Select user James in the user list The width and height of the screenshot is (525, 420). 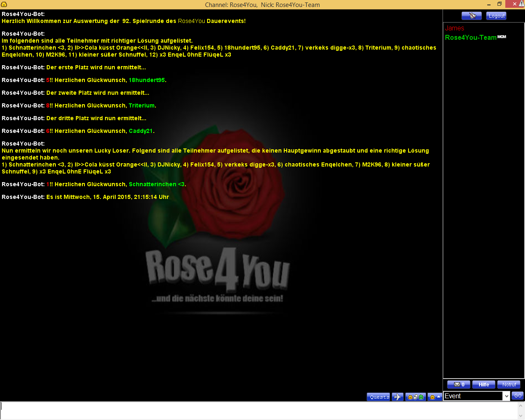pos(454,28)
